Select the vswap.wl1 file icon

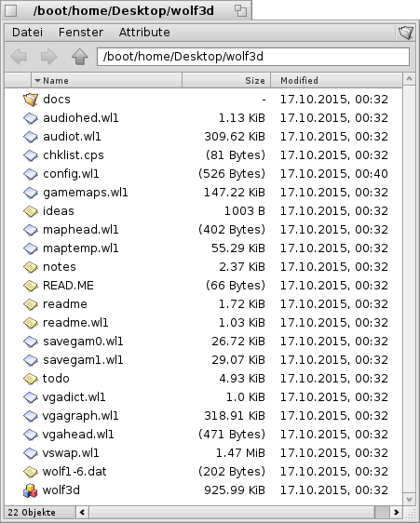(31, 453)
